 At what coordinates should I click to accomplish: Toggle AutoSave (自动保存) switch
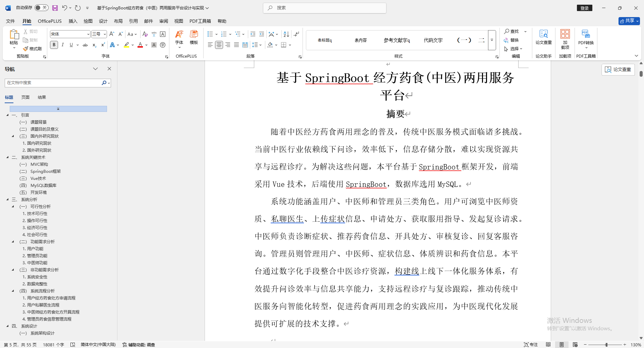point(41,8)
